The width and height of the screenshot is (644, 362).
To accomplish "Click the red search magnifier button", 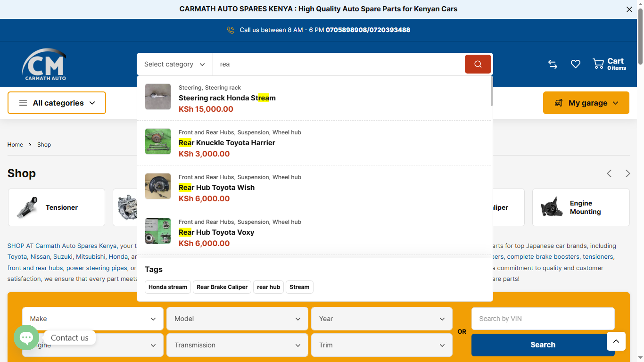I will [x=478, y=64].
